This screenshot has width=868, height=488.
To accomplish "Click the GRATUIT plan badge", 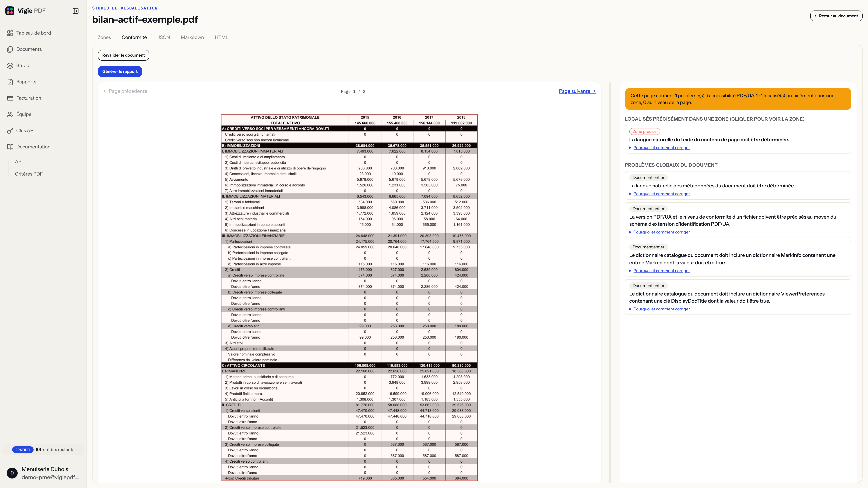I will (23, 450).
